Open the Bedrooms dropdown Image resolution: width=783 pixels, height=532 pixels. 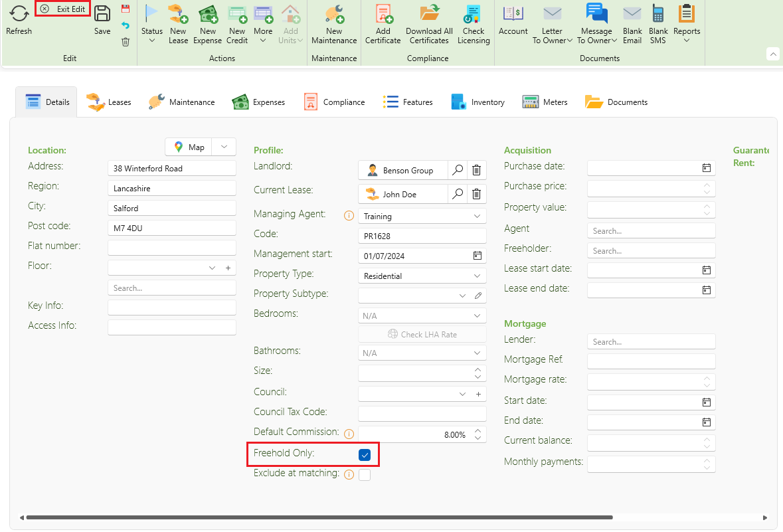[x=477, y=315]
